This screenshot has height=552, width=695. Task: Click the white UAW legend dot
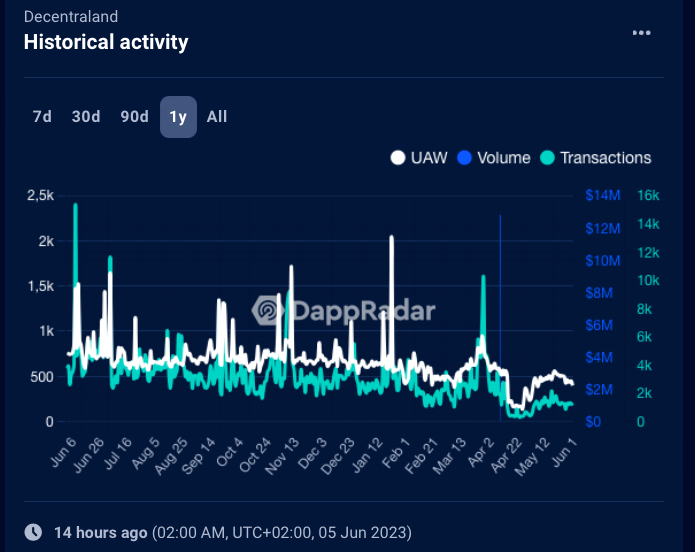click(x=398, y=158)
